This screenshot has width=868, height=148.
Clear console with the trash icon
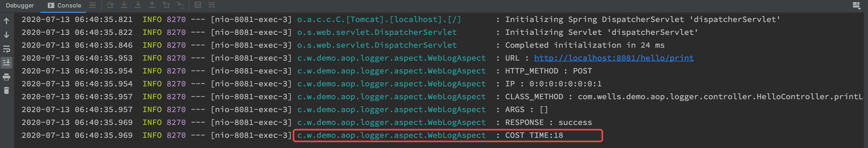(x=6, y=90)
